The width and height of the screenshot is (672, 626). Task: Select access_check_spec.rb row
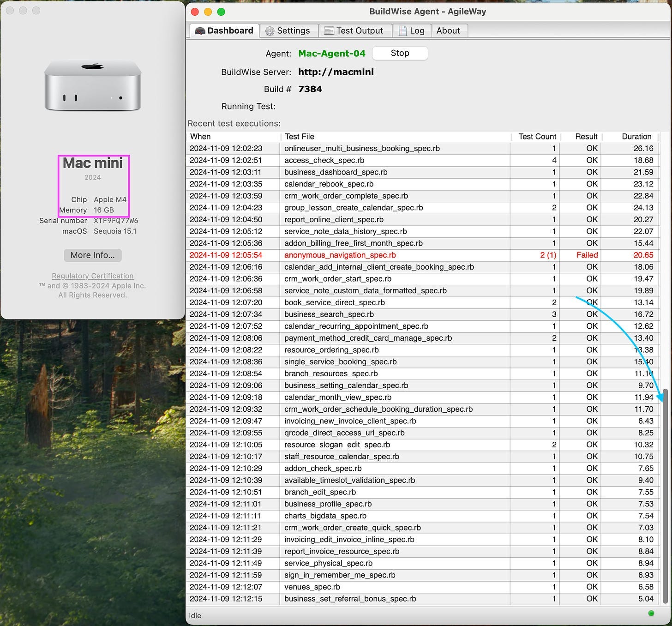pos(422,160)
